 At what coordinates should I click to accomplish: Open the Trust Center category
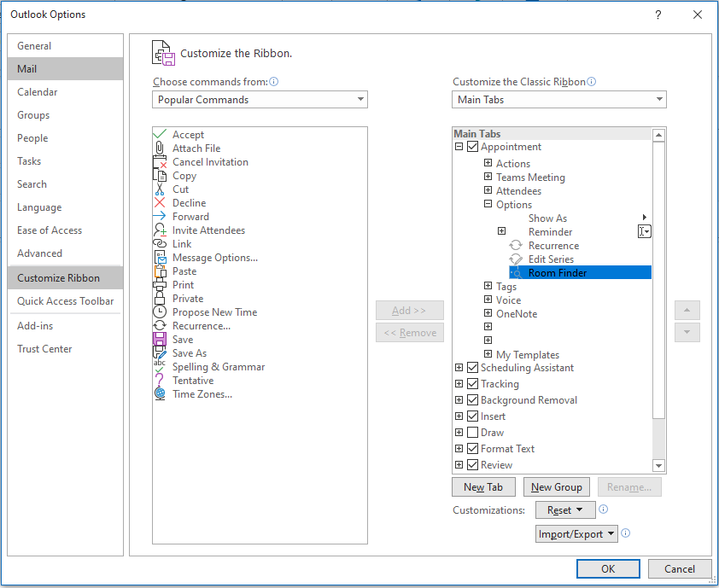click(65, 349)
